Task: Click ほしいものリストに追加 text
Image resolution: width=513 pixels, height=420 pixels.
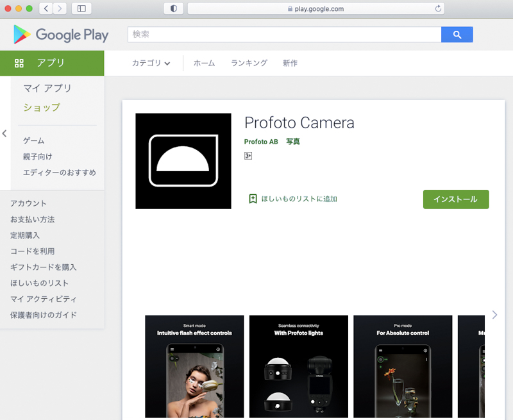Action: point(299,199)
